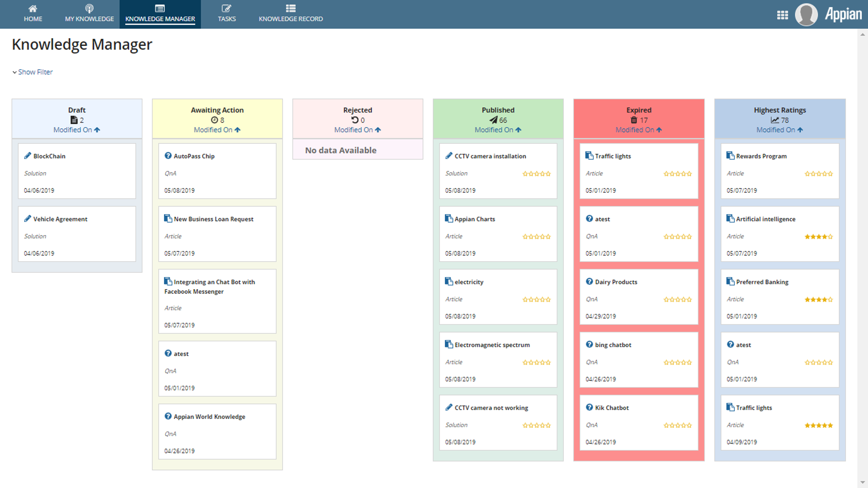Sort Expired column by Modified On
The image size is (868, 488).
pos(639,130)
